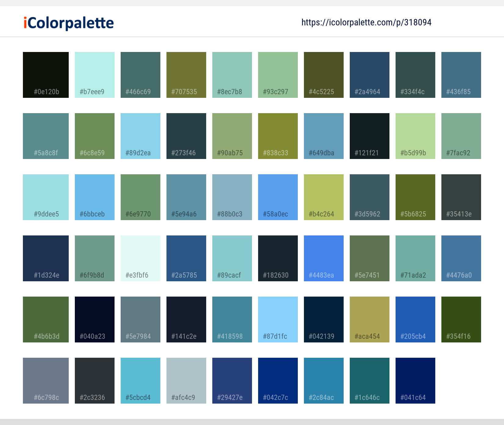Click the iColorpalette logo

[68, 22]
